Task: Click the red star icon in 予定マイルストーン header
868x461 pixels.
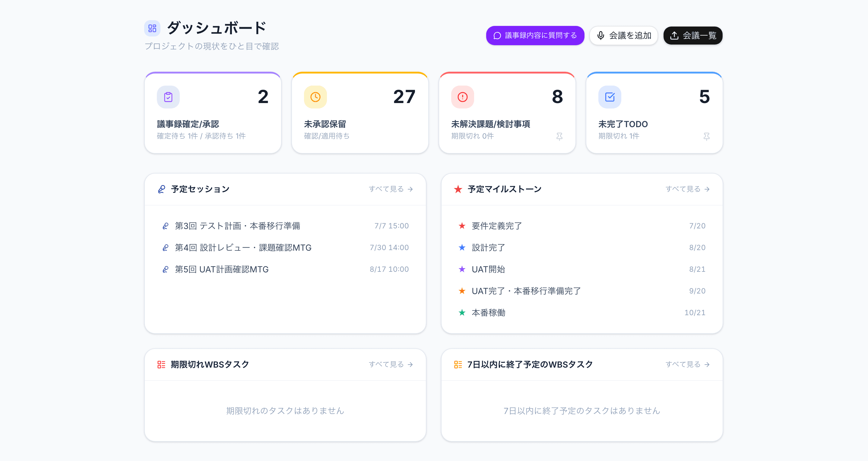Action: [458, 189]
